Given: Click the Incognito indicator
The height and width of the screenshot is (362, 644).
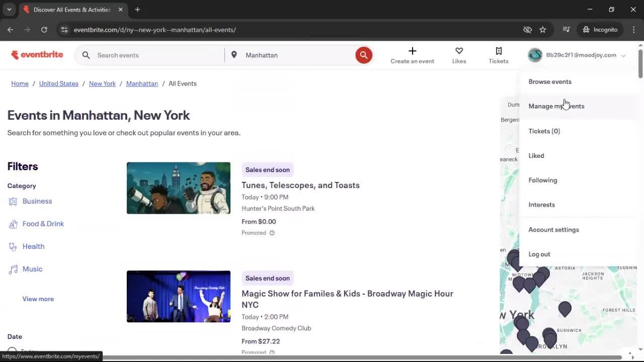Looking at the screenshot, I should [600, 30].
